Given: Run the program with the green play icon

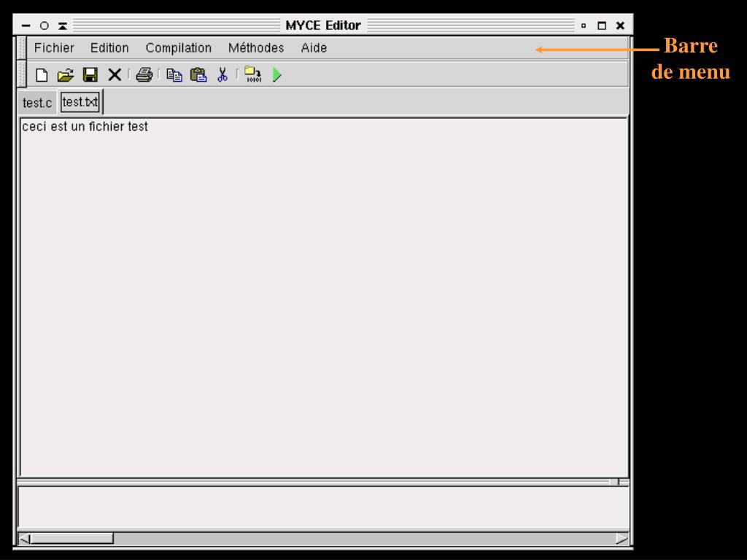Looking at the screenshot, I should (x=276, y=75).
